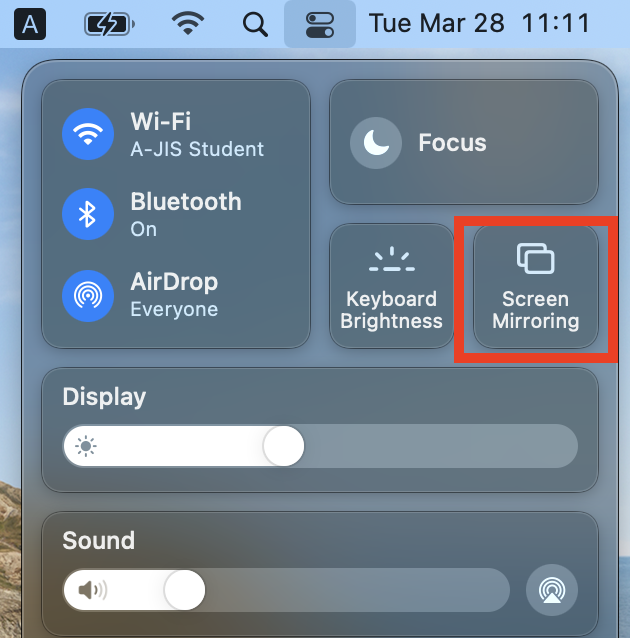Viewport: 630px width, 638px height.
Task: Open AirPlay audio output icon next to Sound
Action: pos(551,590)
